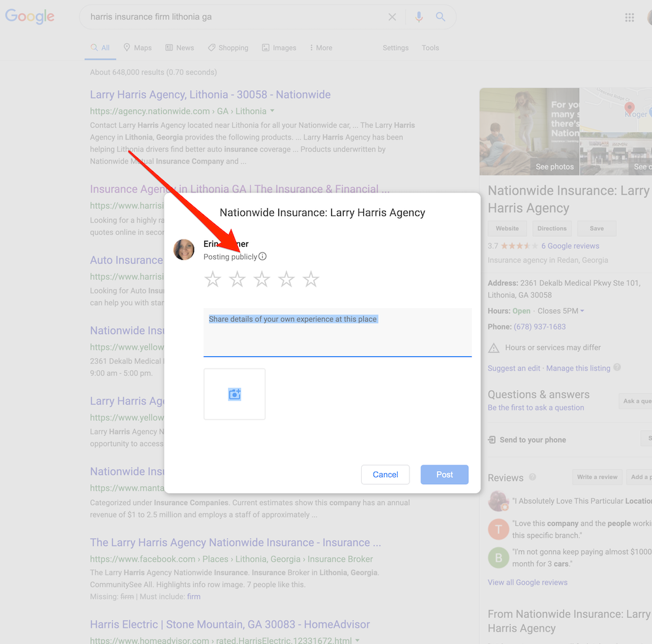Rate four stars in review dialog

pyautogui.click(x=286, y=279)
